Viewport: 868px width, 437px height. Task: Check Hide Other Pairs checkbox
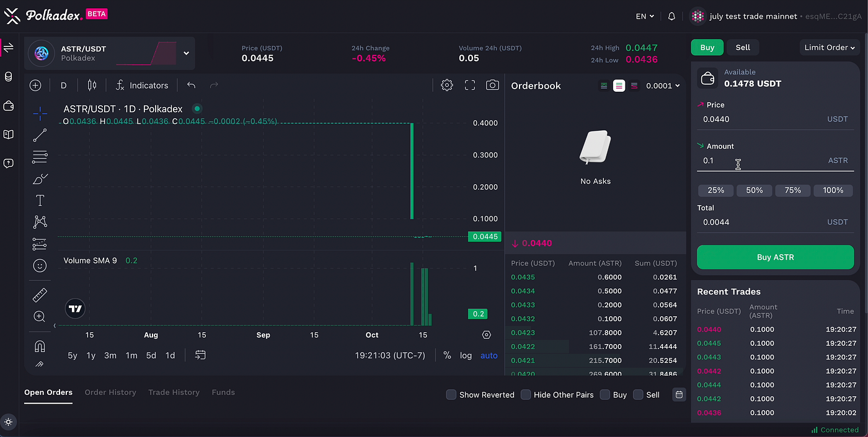click(526, 395)
